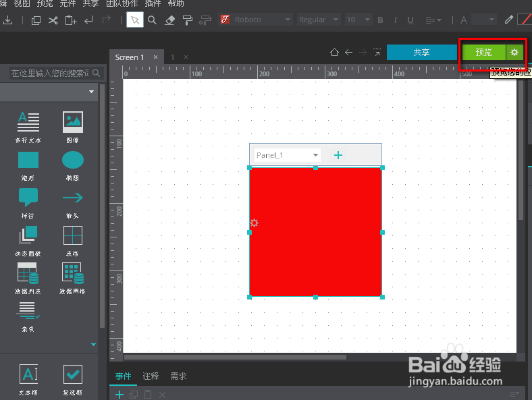Click the blue 共享 share button
This screenshot has width=532, height=400.
pyautogui.click(x=422, y=52)
